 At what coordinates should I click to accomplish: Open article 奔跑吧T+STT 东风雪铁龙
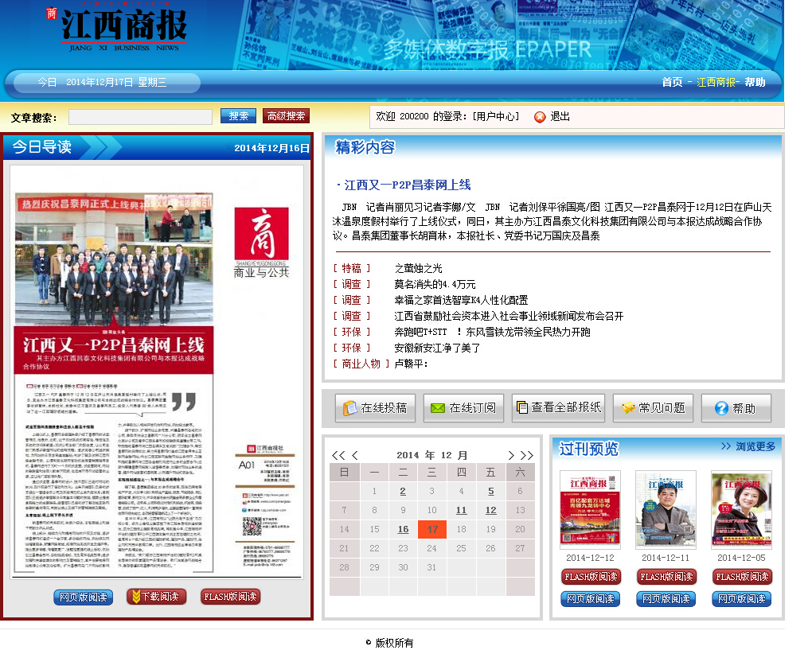492,333
